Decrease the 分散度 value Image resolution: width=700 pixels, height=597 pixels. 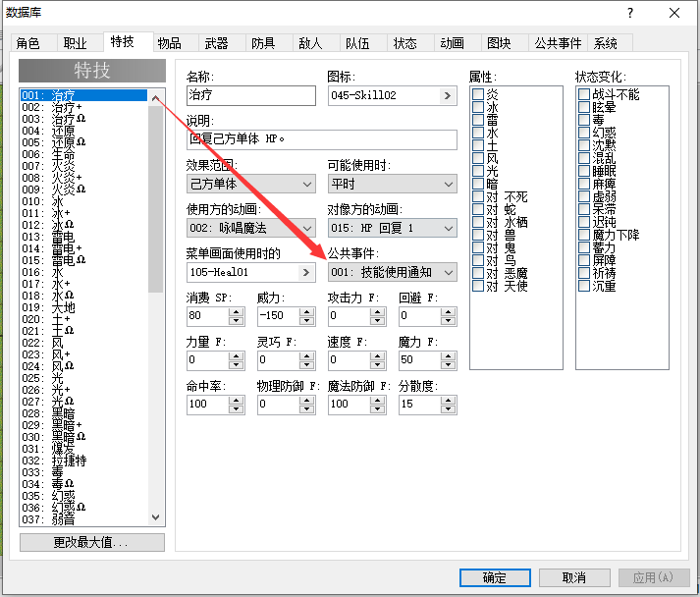[x=449, y=409]
